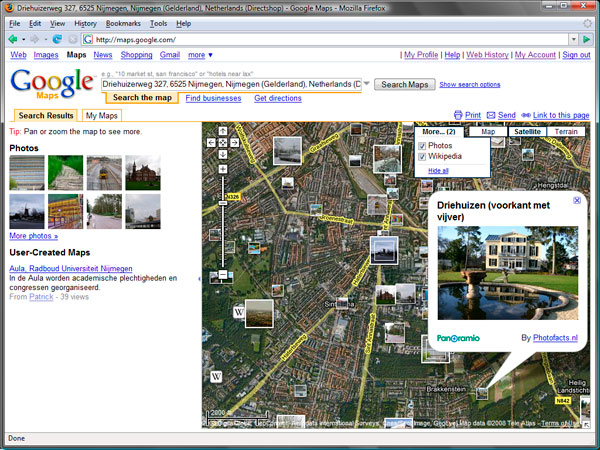The image size is (600, 450).
Task: Open Show search options link
Action: 470,85
